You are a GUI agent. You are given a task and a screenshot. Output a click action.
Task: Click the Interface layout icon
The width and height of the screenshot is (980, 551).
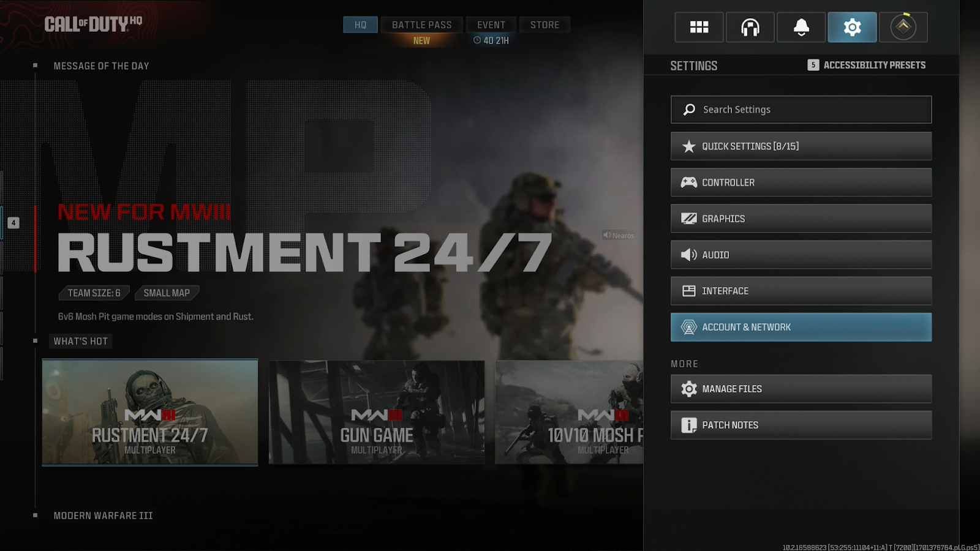tap(689, 291)
